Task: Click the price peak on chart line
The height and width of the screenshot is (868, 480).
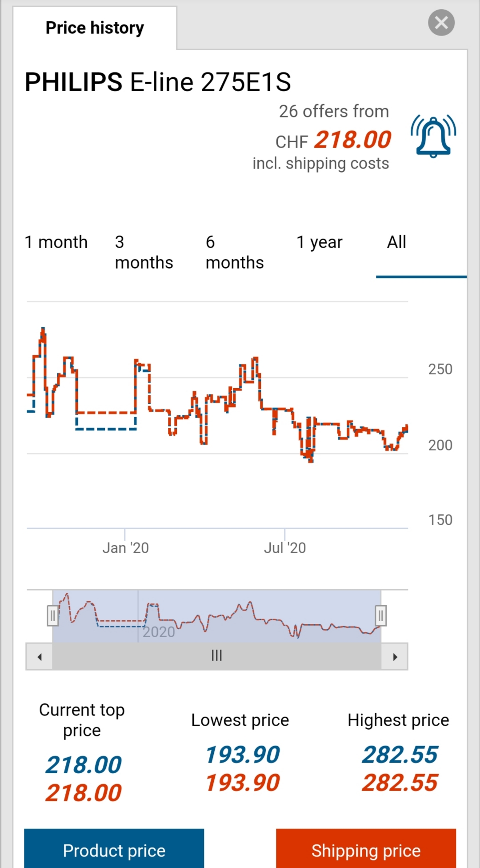Action: pos(43,330)
